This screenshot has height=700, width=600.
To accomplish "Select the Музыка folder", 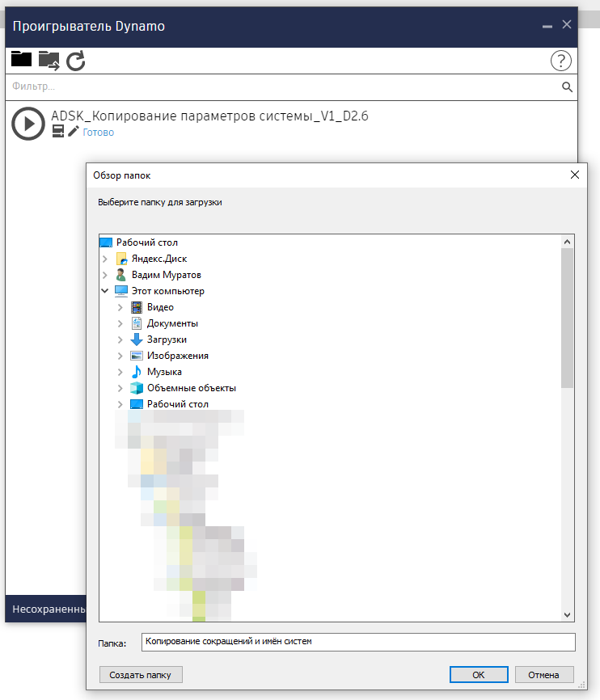I will [164, 372].
